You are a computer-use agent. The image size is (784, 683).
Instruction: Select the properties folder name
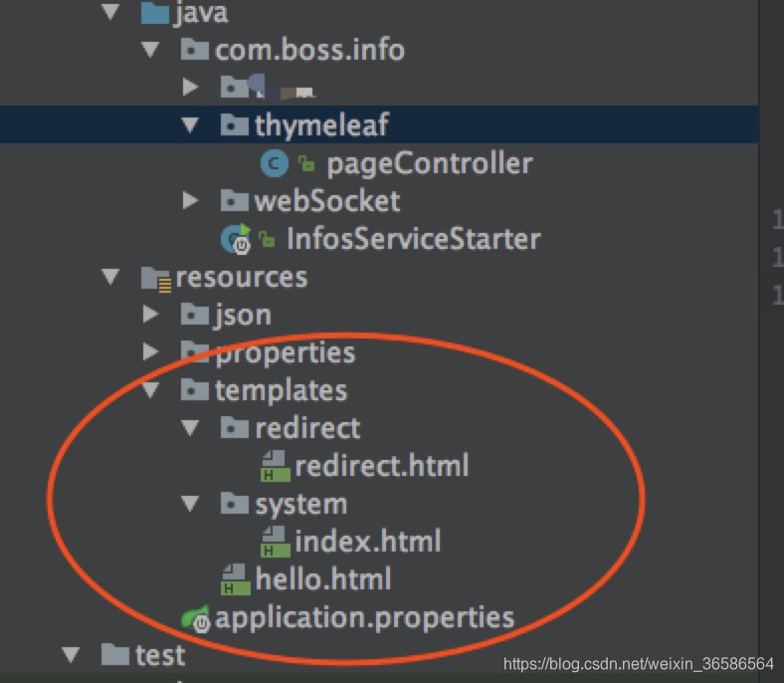tap(285, 354)
